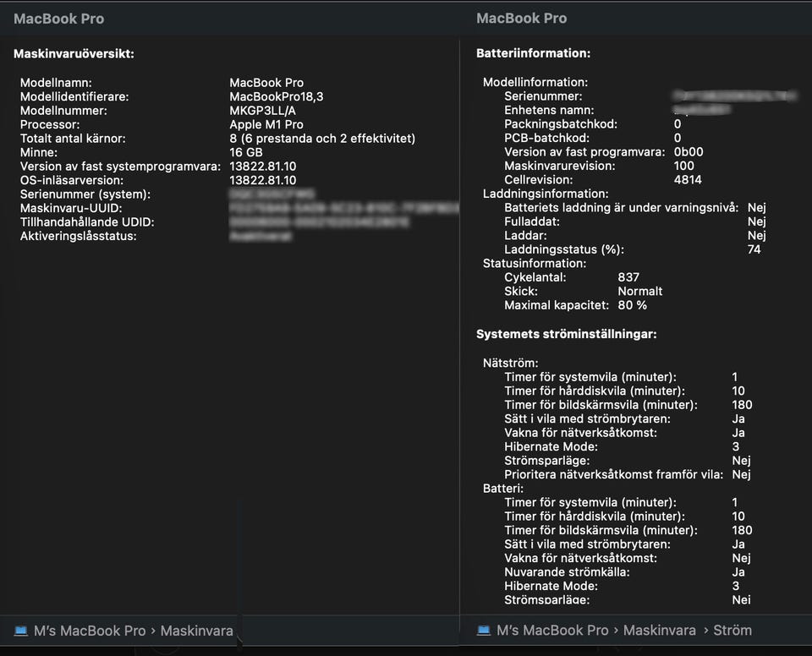Select M's MacBook Pro in the left path bar
The height and width of the screenshot is (656, 812).
pos(90,631)
